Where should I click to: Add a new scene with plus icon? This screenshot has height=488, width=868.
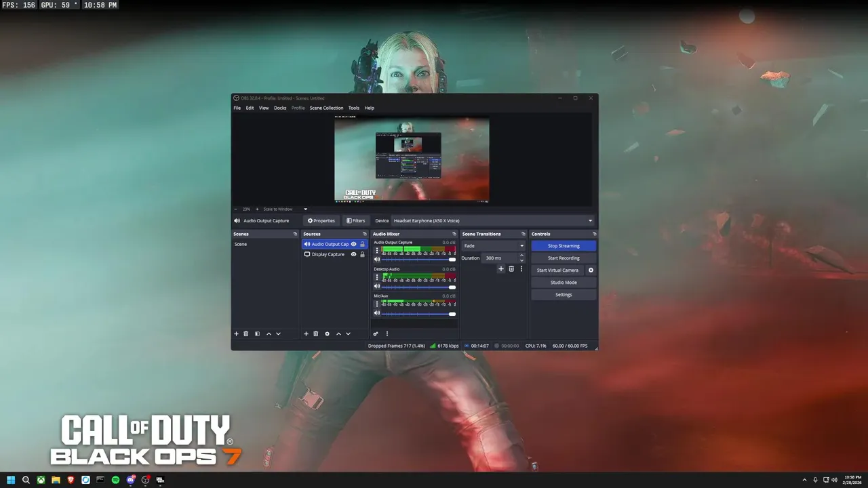click(236, 333)
